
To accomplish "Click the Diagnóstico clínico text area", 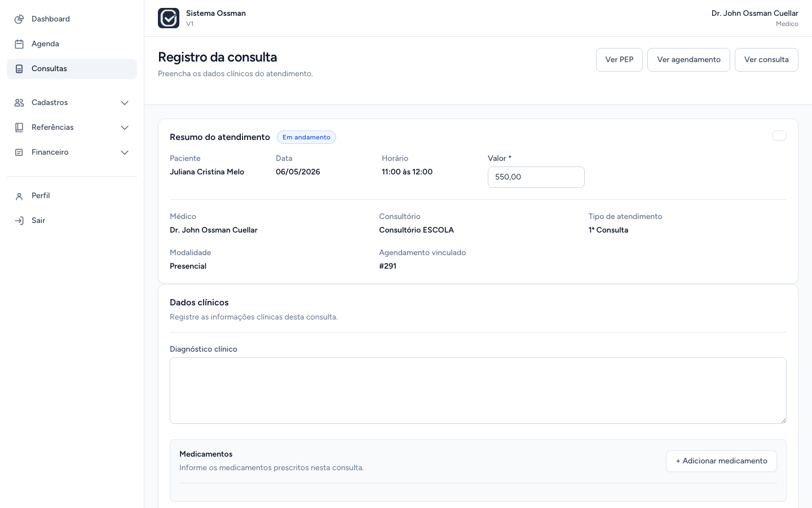I will 478,391.
